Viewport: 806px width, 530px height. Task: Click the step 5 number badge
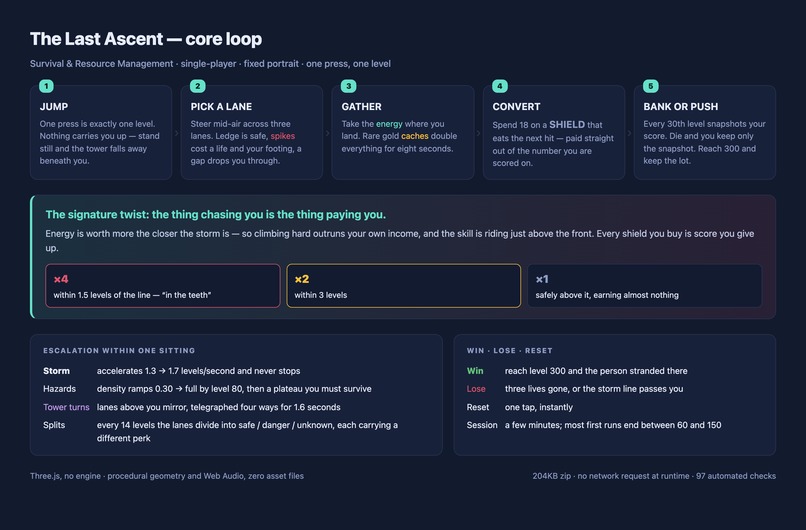(x=651, y=86)
